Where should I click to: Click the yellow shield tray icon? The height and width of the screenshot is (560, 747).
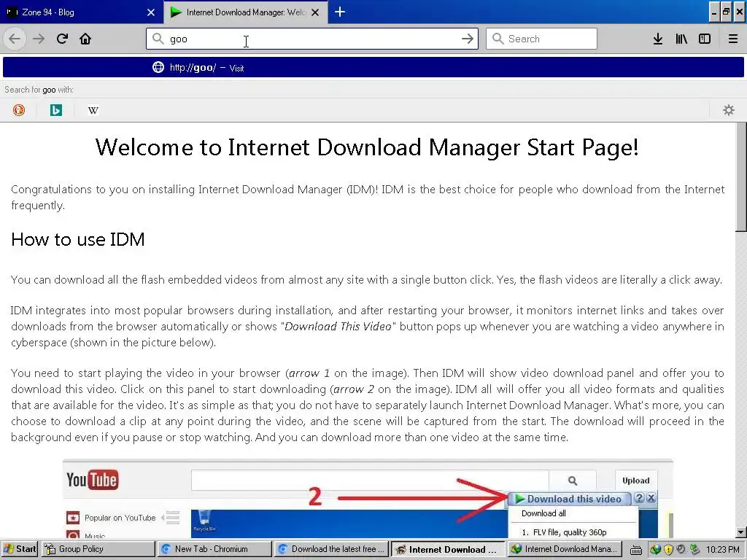pos(668,550)
